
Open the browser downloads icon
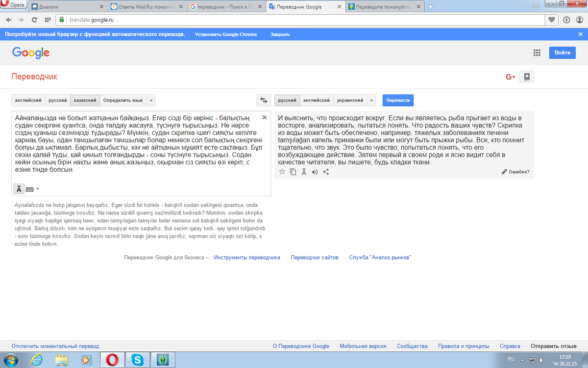(x=566, y=20)
